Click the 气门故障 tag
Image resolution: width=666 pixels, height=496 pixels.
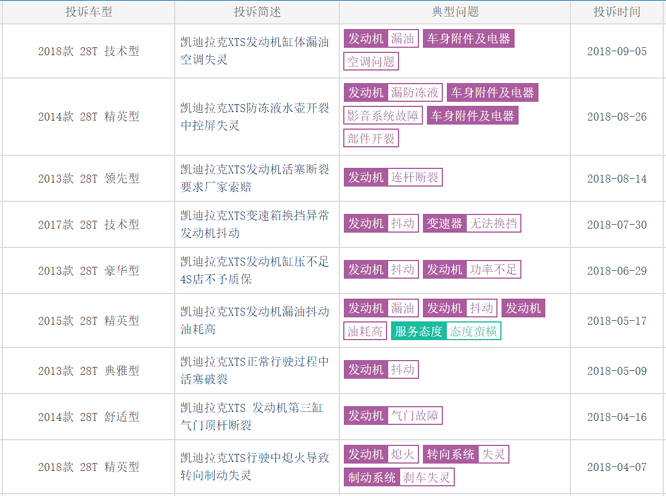pos(415,415)
